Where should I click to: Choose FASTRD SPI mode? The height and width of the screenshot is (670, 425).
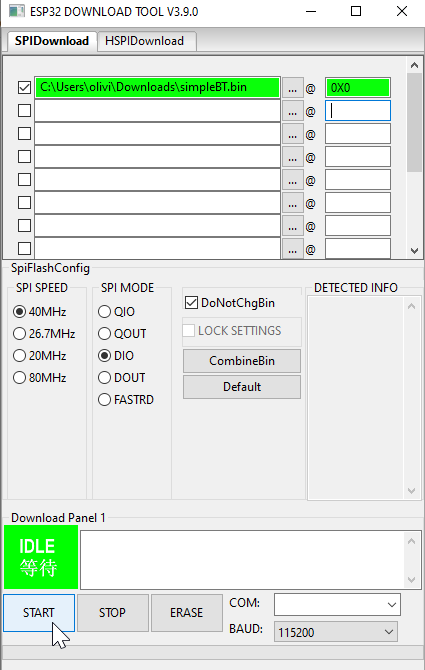pyautogui.click(x=126, y=400)
